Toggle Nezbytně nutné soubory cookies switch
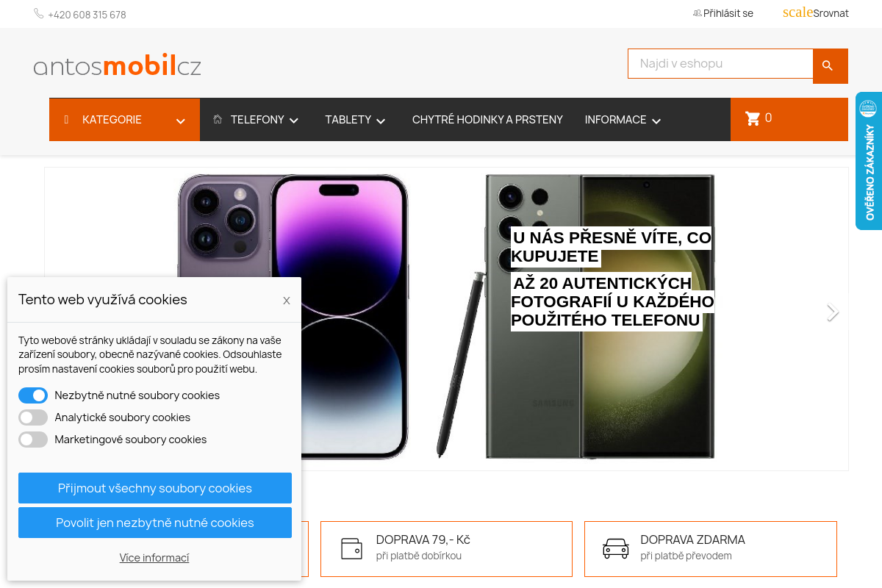 tap(33, 395)
